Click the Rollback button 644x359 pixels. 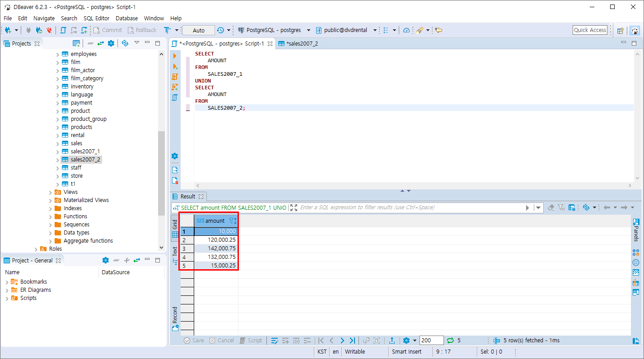142,30
